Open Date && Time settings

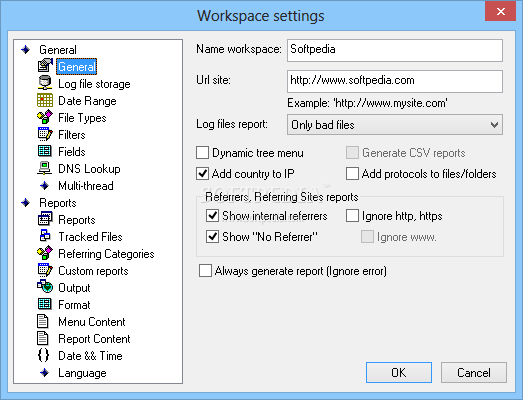(90, 356)
